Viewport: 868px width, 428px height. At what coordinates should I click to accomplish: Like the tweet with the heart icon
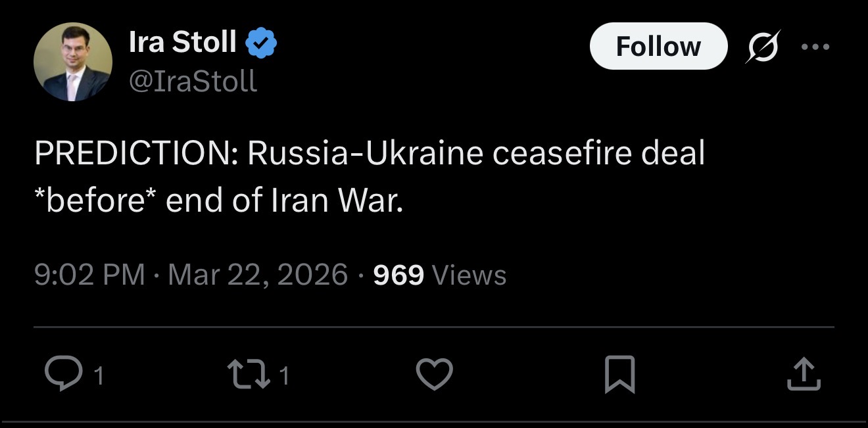(435, 374)
